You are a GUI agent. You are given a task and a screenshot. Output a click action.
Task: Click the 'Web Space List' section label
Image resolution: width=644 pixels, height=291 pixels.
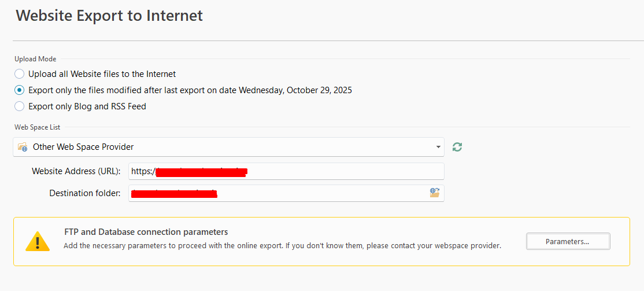coord(37,127)
